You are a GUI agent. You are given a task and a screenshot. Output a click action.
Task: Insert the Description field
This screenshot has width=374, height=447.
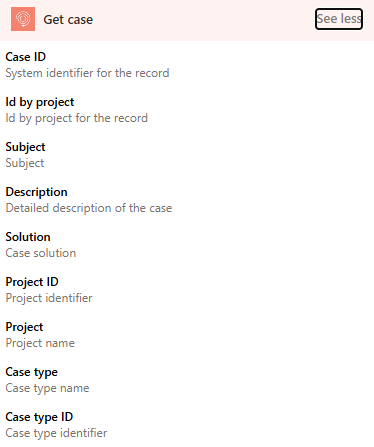[187, 200]
